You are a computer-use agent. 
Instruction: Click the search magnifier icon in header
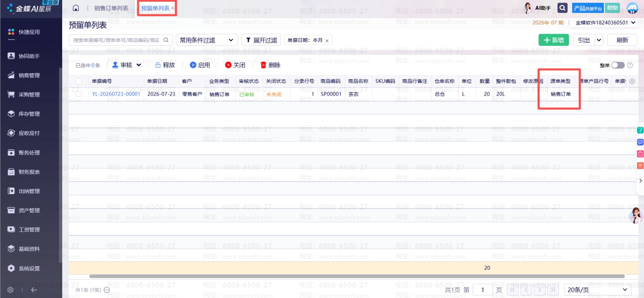click(x=562, y=8)
